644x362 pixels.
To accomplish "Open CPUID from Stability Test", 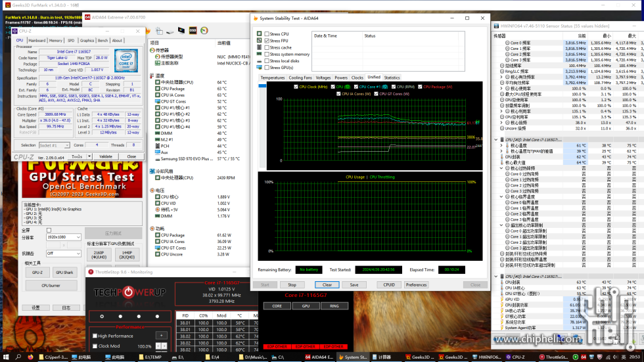I will point(389,285).
